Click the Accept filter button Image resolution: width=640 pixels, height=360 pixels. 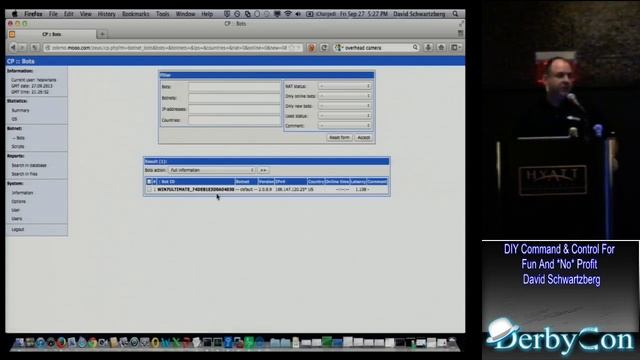pos(363,138)
